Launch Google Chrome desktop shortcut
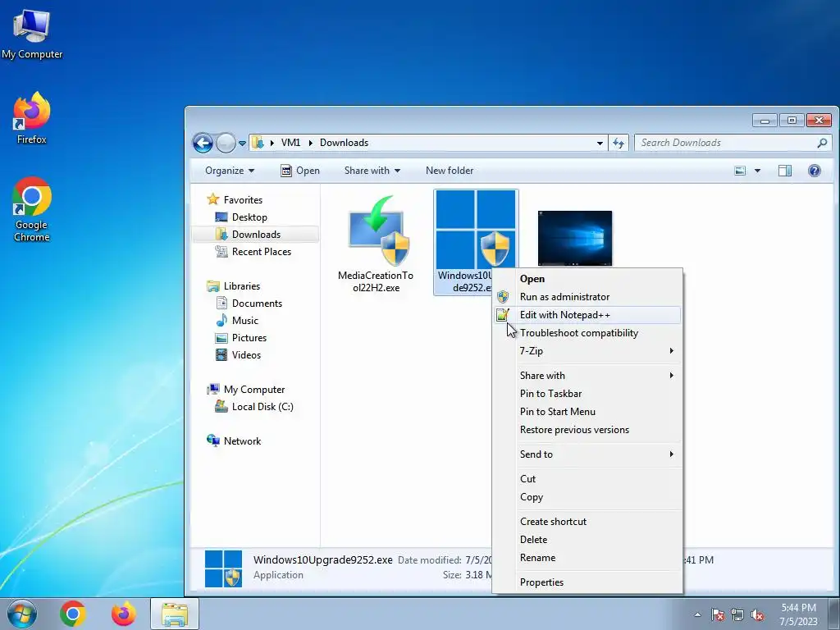 (32, 209)
